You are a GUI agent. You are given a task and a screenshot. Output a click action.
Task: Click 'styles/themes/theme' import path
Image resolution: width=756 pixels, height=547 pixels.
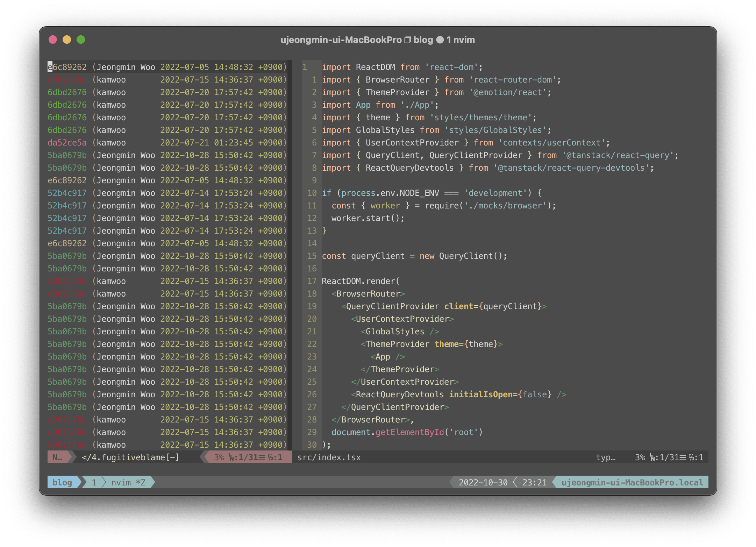tap(481, 117)
